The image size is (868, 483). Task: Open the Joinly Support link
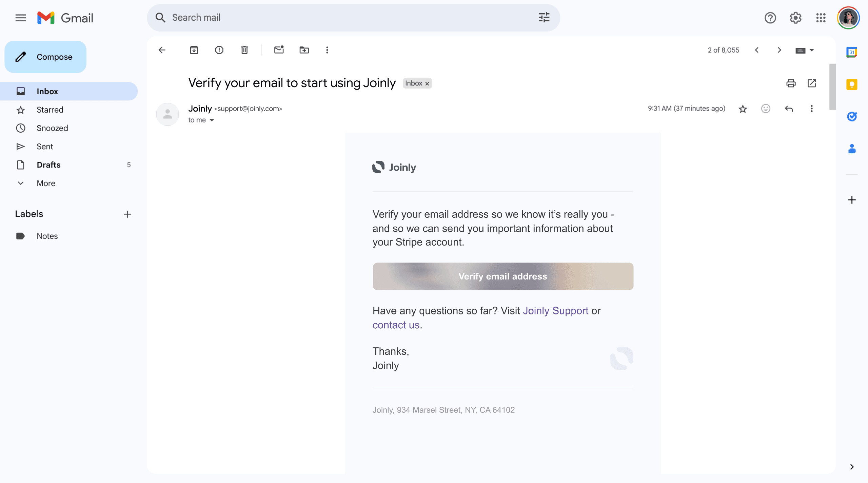[555, 311]
